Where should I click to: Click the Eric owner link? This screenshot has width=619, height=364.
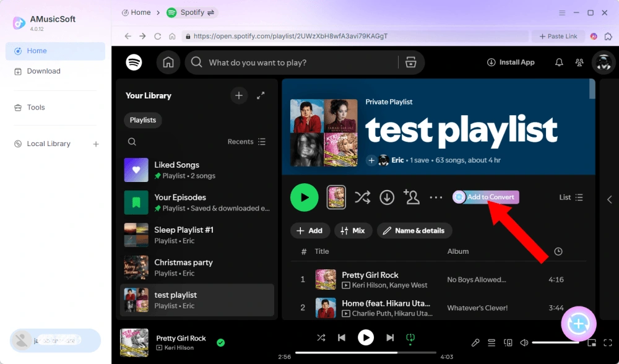397,160
